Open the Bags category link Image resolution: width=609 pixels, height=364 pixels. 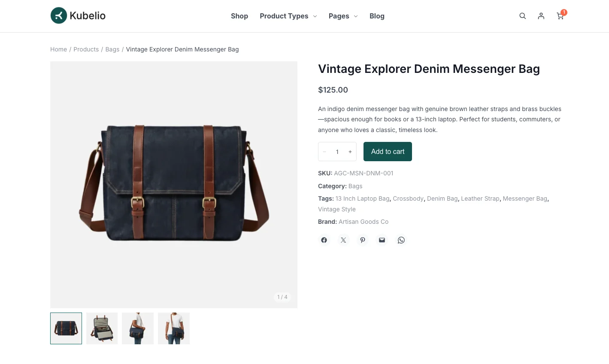[x=355, y=186]
